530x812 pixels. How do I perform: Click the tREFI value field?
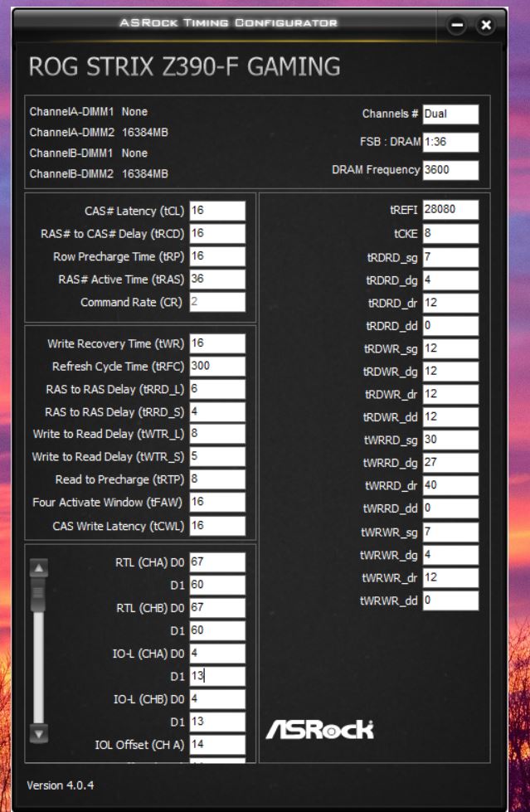pos(450,209)
